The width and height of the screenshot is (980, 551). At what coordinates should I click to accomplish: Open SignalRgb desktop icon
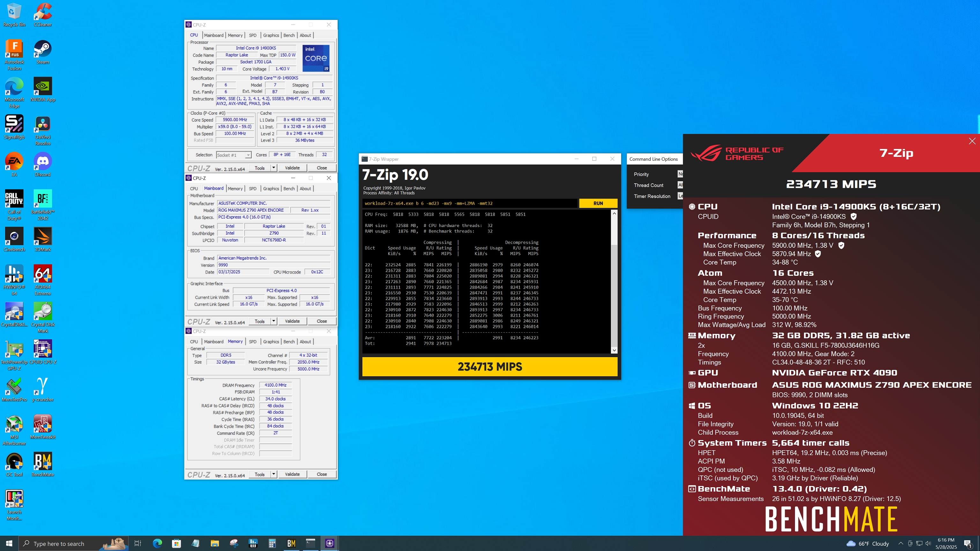[14, 128]
